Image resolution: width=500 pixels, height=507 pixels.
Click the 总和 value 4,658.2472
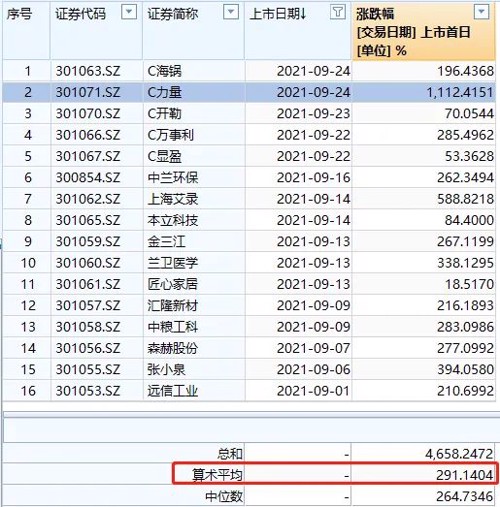[459, 454]
